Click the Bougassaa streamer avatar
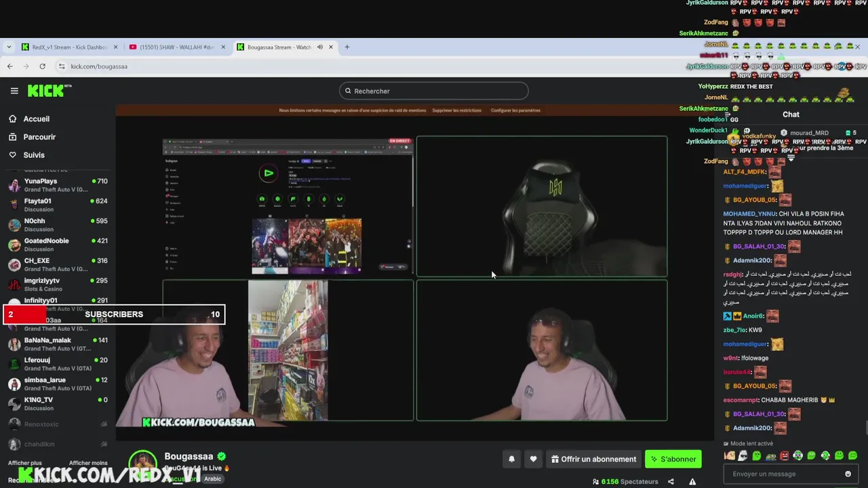The image size is (868, 488). coord(143,464)
